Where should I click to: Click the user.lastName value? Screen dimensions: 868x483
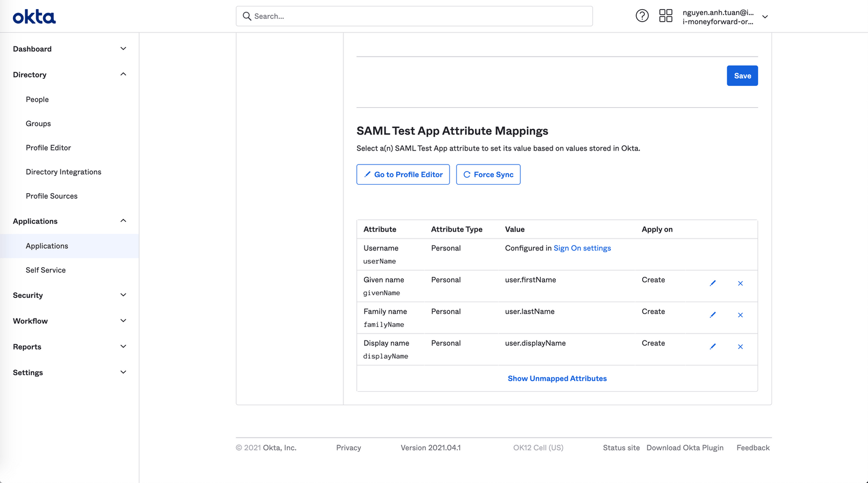coord(530,312)
